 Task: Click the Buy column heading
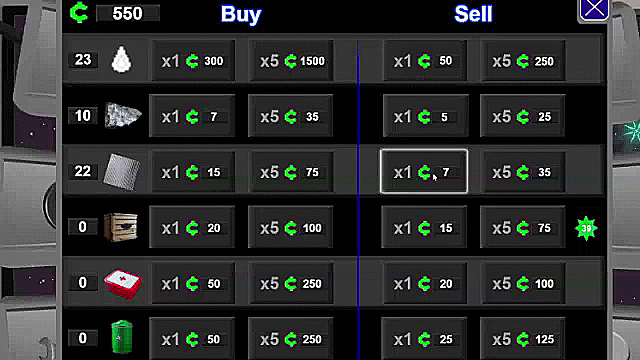coord(241,14)
